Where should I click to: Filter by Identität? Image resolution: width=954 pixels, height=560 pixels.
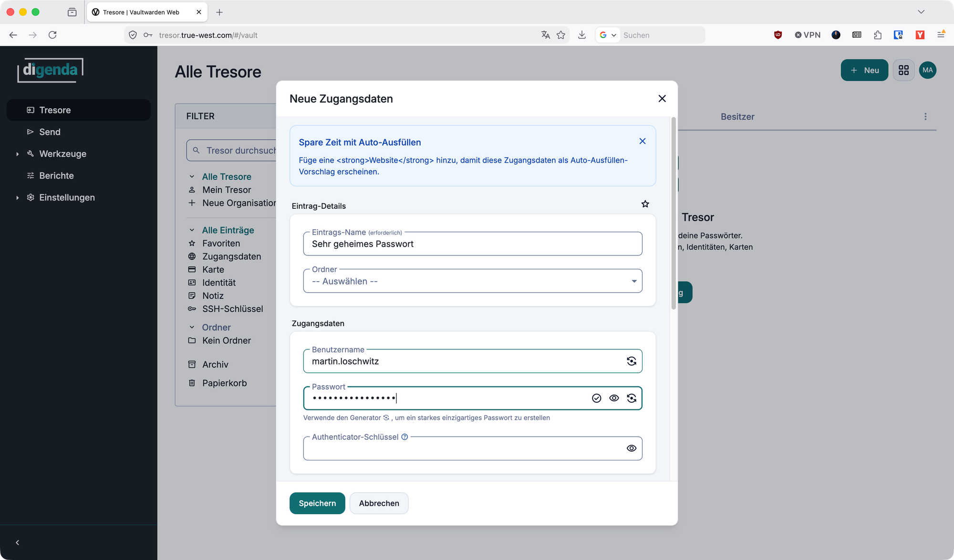[x=218, y=283]
